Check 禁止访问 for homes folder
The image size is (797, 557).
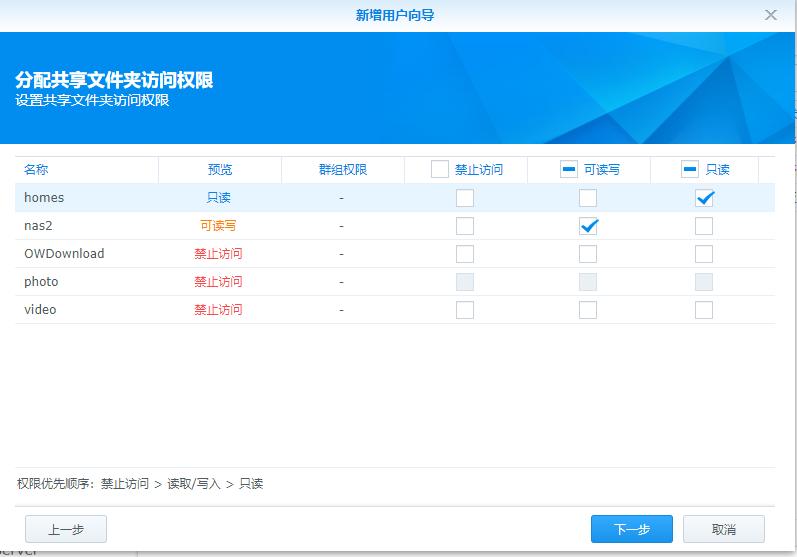(x=465, y=198)
